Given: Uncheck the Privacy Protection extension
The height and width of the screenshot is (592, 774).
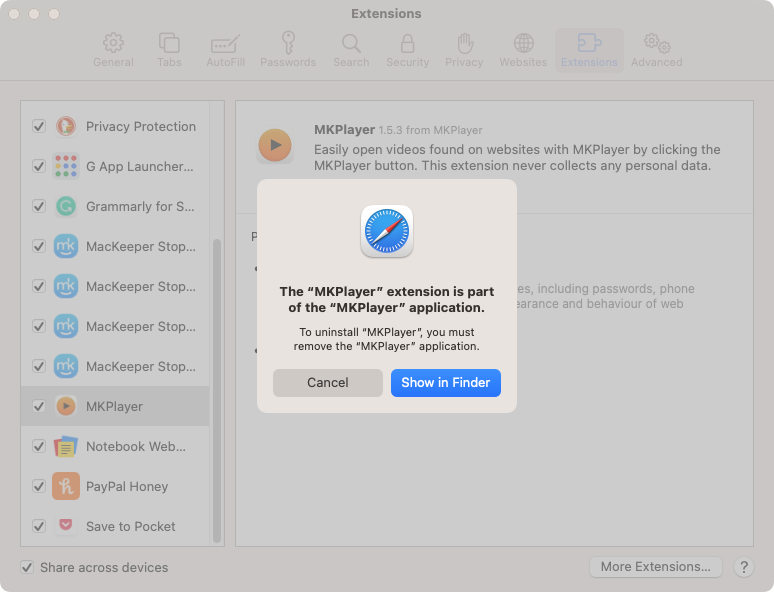Looking at the screenshot, I should (39, 126).
